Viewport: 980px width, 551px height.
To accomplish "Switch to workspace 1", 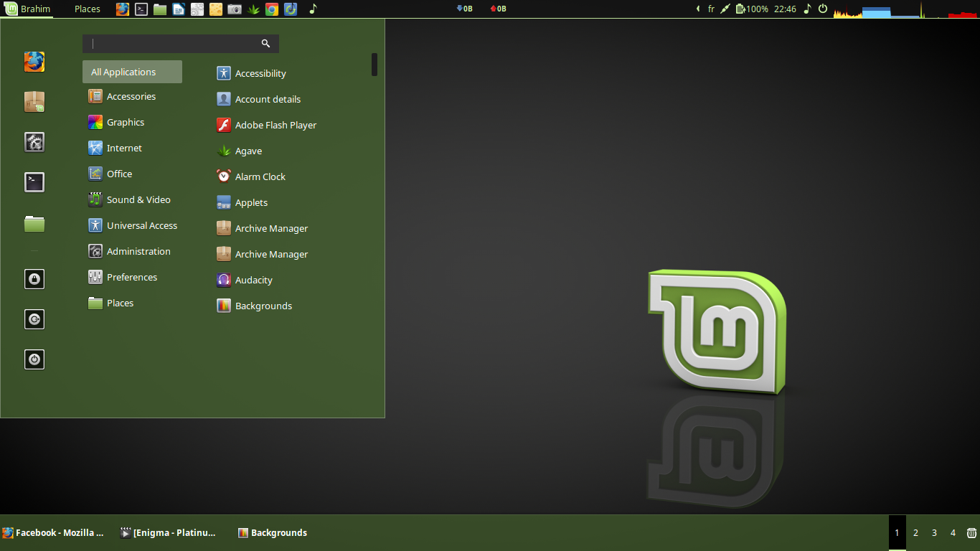I will coord(897,533).
